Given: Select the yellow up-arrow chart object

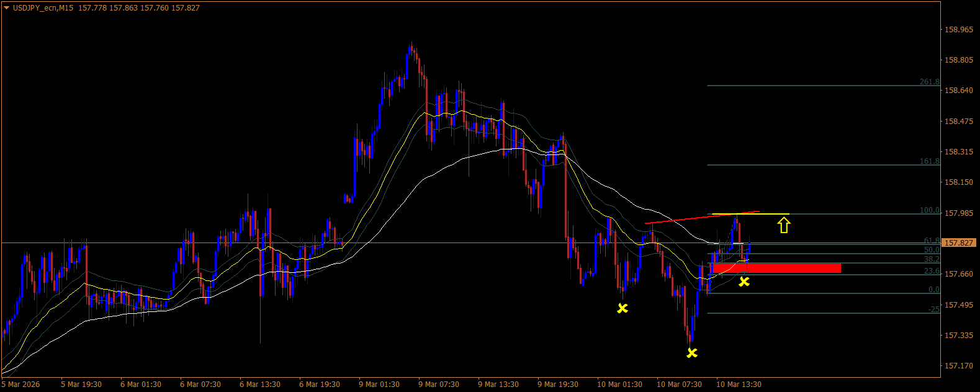Looking at the screenshot, I should point(784,225).
